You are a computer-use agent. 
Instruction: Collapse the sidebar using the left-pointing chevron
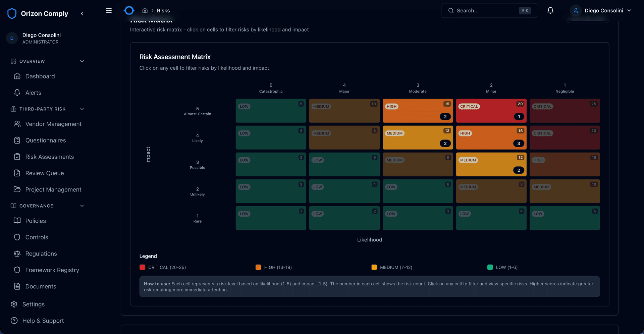82,13
